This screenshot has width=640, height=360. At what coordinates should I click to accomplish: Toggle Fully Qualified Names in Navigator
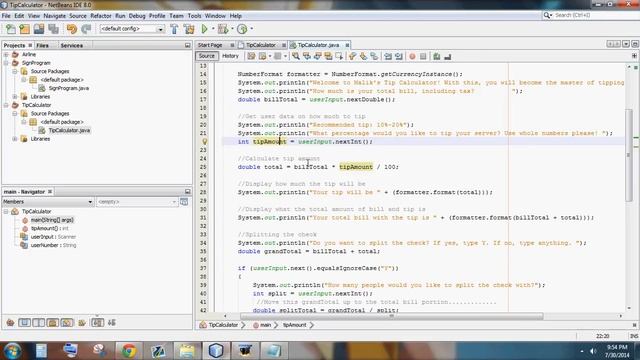[82, 323]
